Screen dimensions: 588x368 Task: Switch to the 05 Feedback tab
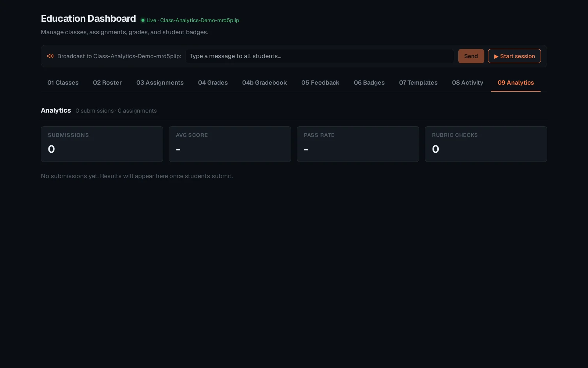pyautogui.click(x=320, y=83)
